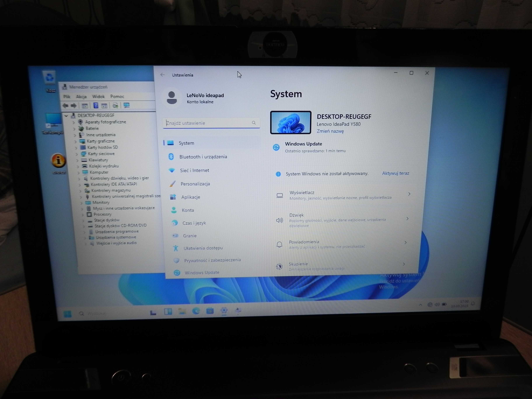Image resolution: width=532 pixels, height=399 pixels.
Task: Open Pomoc menu in Menedżer urządzeń
Action: (117, 96)
